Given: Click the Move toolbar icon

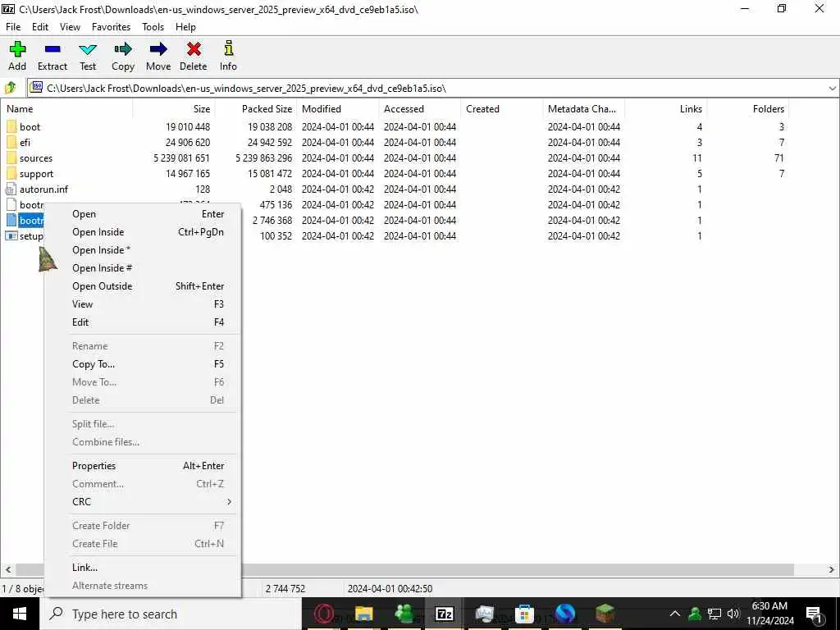Looking at the screenshot, I should click(x=158, y=49).
